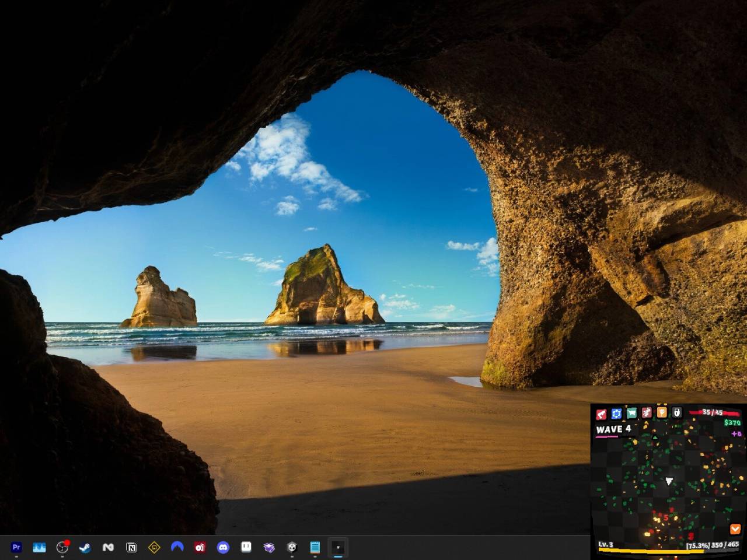The width and height of the screenshot is (747, 560).
Task: Open Adobe Premiere Pro from taskbar
Action: coord(16,547)
